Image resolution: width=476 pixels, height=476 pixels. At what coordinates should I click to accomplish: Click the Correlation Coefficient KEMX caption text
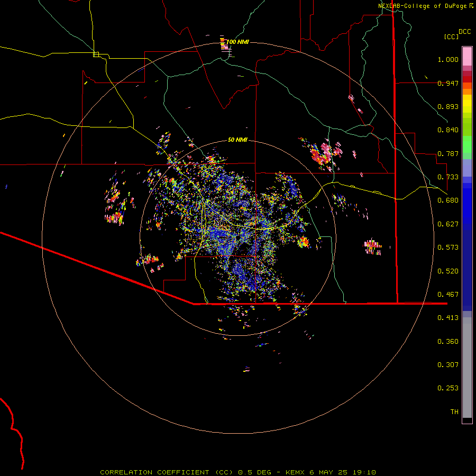pyautogui.click(x=238, y=472)
